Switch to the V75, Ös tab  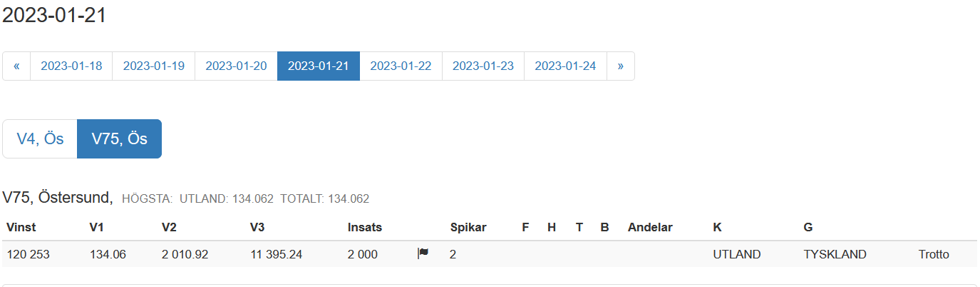click(119, 139)
